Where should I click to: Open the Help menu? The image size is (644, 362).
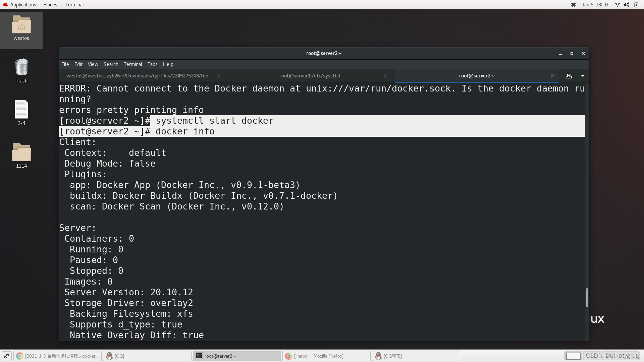pos(168,64)
